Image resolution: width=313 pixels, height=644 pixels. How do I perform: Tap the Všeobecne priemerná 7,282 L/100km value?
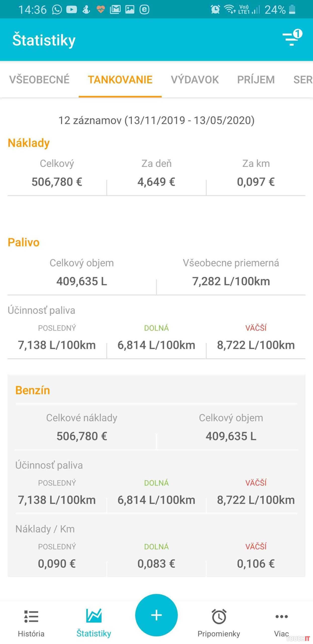[231, 281]
